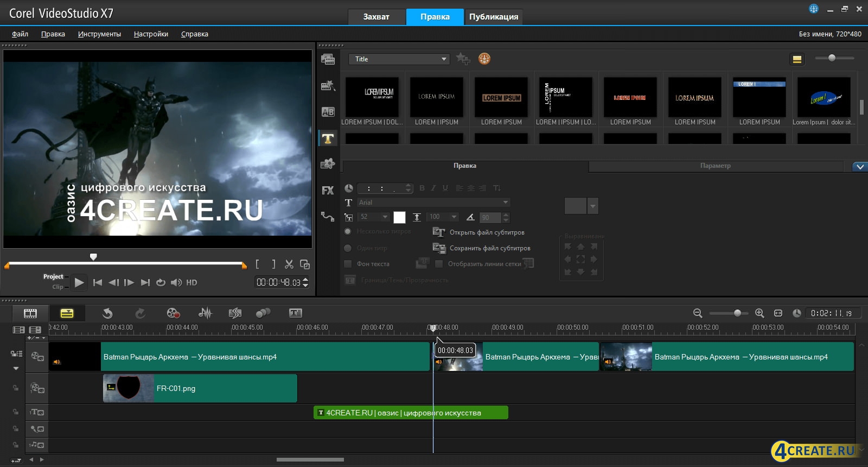This screenshot has width=868, height=467.
Task: Open the system volume control
Action: (x=176, y=282)
